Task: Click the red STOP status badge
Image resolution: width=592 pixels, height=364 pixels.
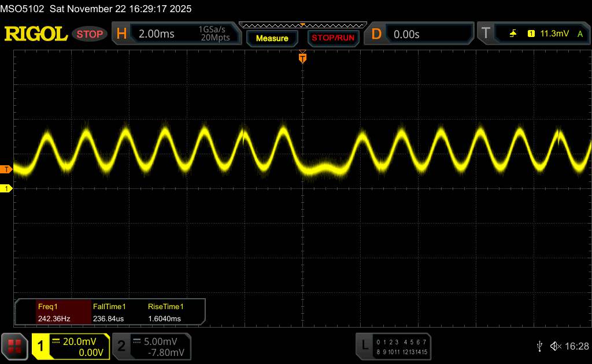Action: point(90,34)
